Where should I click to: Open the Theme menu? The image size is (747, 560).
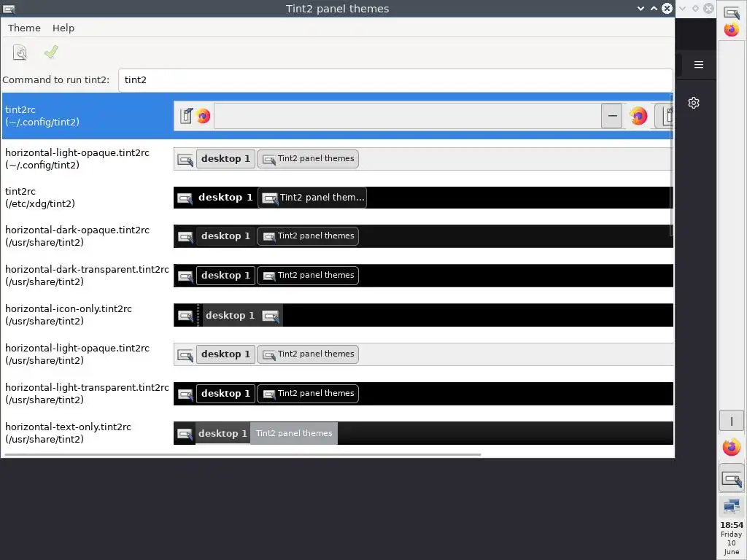(24, 28)
